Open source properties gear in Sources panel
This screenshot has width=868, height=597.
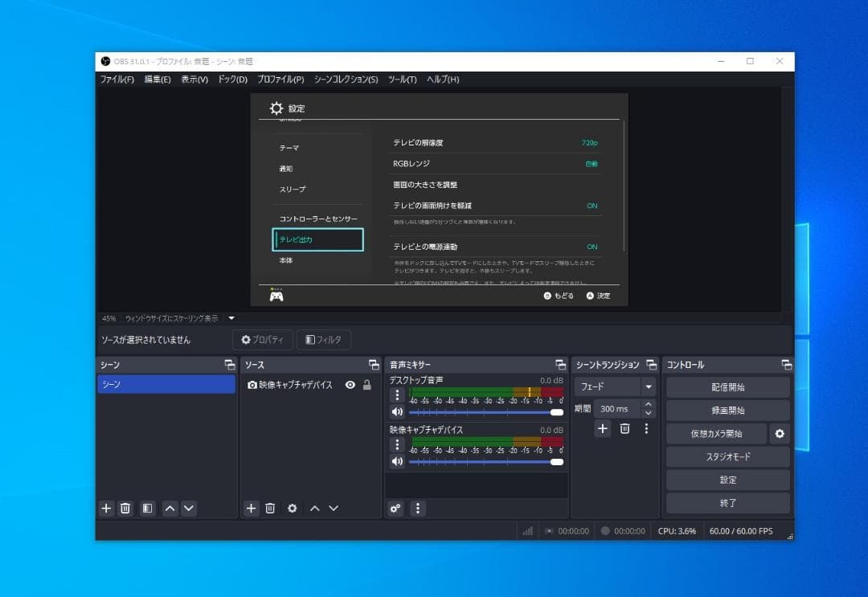[x=292, y=508]
